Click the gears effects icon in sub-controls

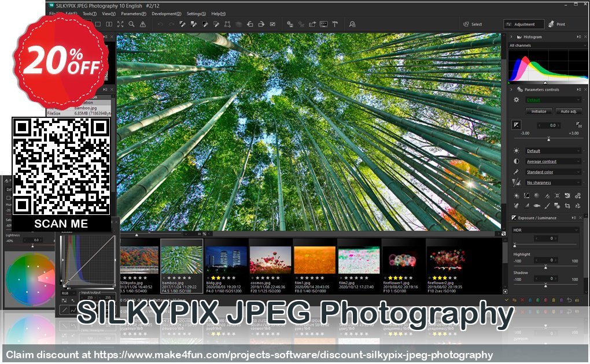point(578,195)
